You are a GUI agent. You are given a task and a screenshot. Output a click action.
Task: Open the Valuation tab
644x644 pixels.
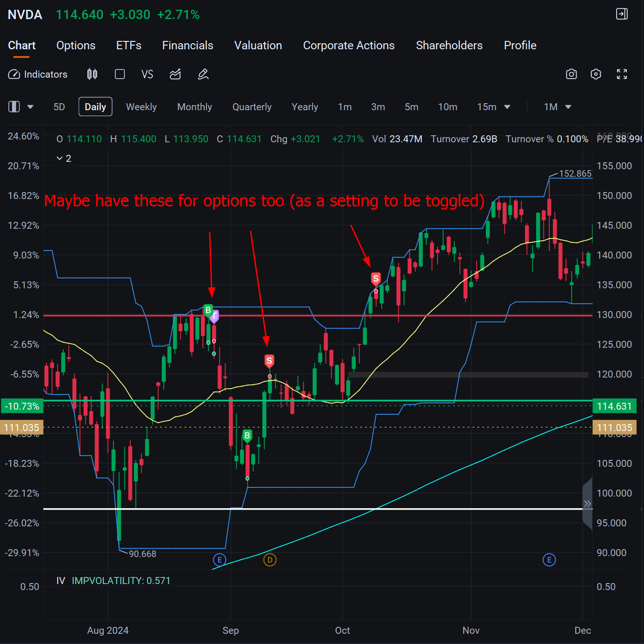pos(258,46)
